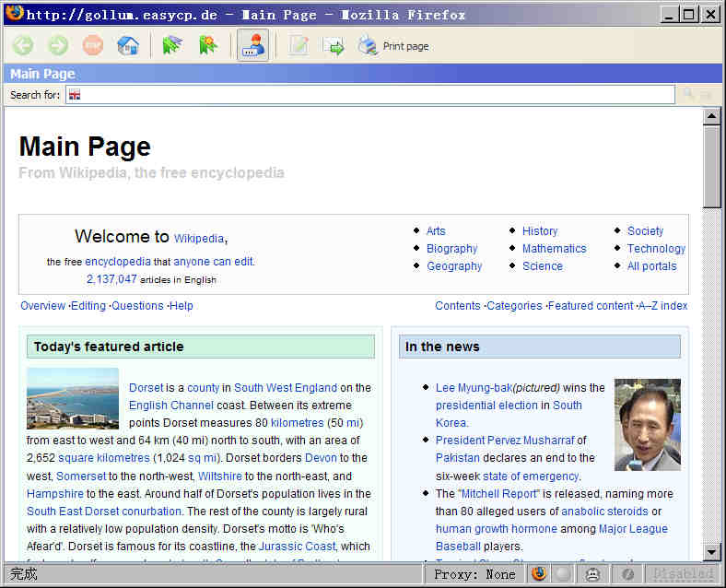Open the English Channel link

coord(170,406)
